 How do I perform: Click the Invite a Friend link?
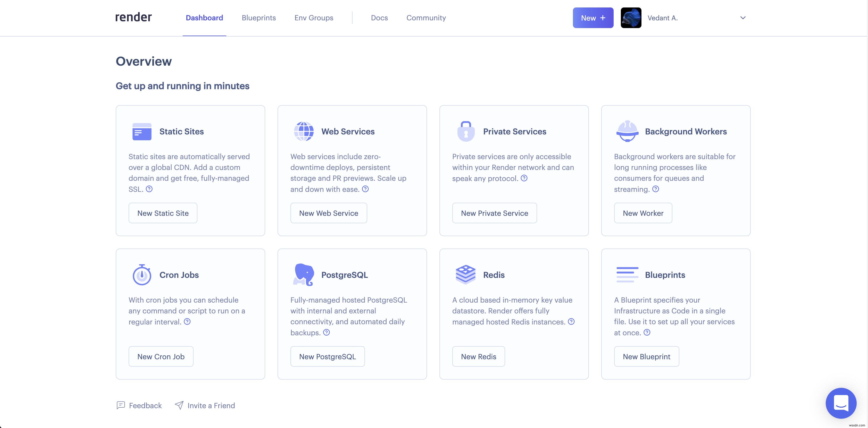point(211,405)
